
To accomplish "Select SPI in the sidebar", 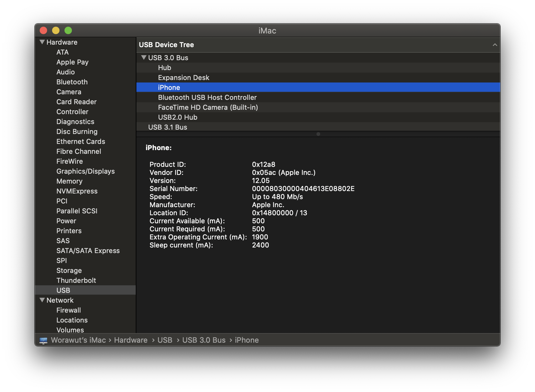I will click(61, 261).
